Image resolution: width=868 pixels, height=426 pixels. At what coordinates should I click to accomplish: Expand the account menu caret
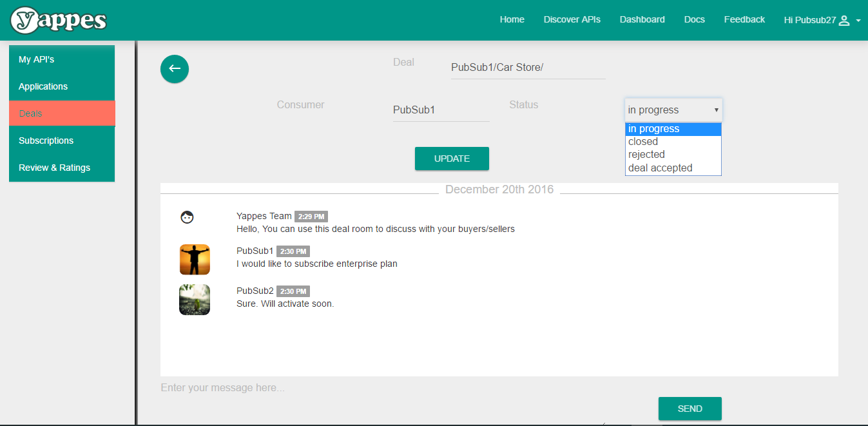[x=858, y=21]
